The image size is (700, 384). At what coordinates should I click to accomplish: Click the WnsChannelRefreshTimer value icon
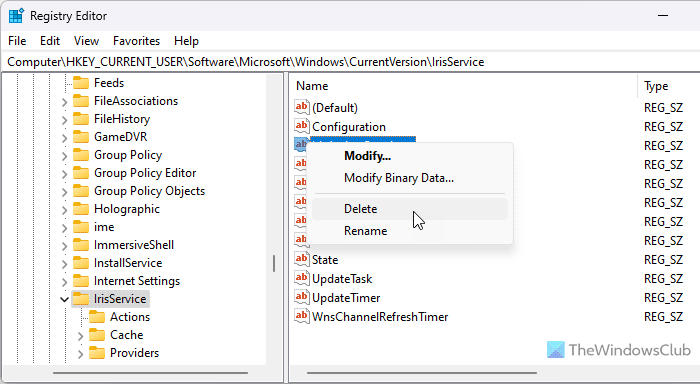(302, 316)
